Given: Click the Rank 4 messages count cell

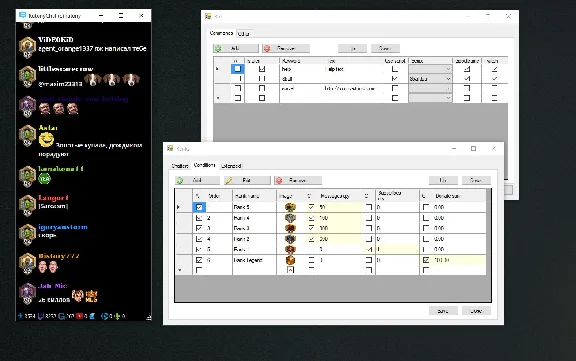Looking at the screenshot, I should pyautogui.click(x=340, y=218).
